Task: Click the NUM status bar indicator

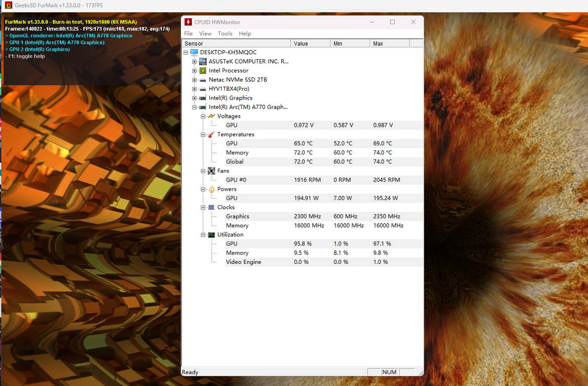Action: [x=389, y=372]
